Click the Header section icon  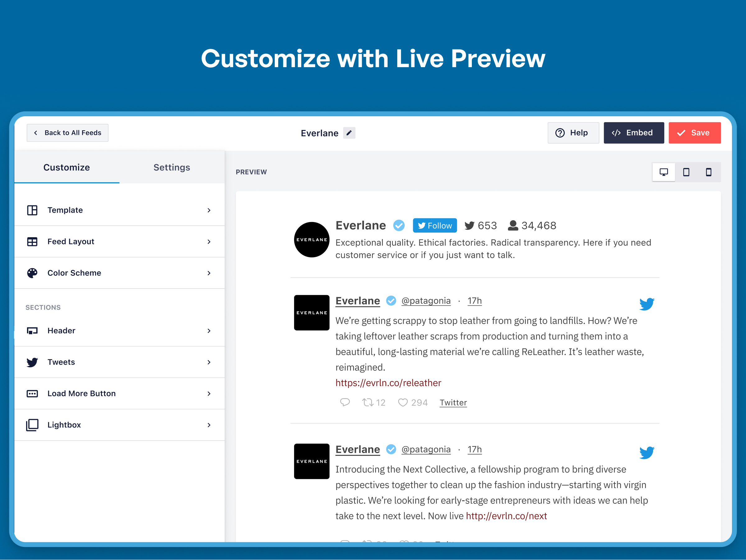pyautogui.click(x=32, y=330)
